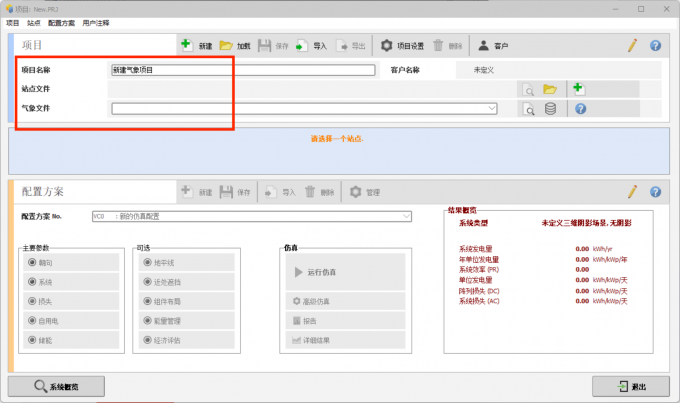Open 项目设置 gear icon
The image size is (680, 403).
point(386,45)
